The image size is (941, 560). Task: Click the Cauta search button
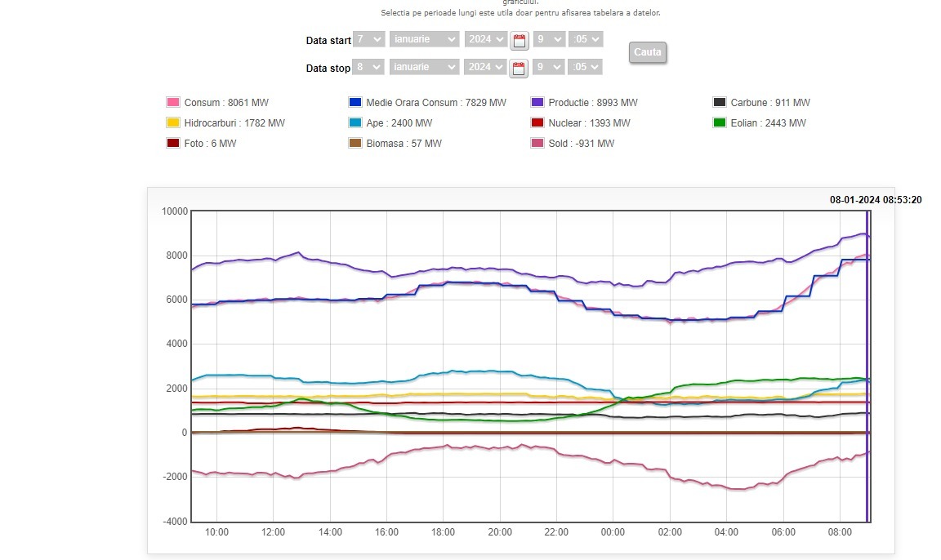pyautogui.click(x=648, y=52)
